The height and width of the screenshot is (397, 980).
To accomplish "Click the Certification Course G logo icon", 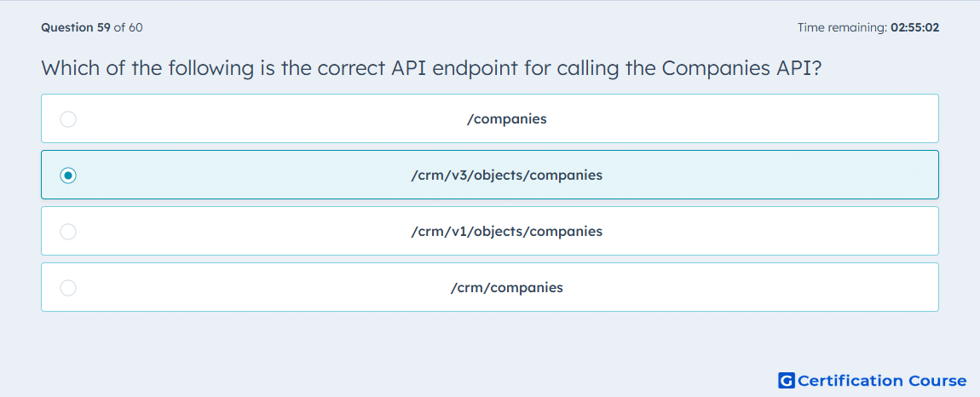I will 787,380.
